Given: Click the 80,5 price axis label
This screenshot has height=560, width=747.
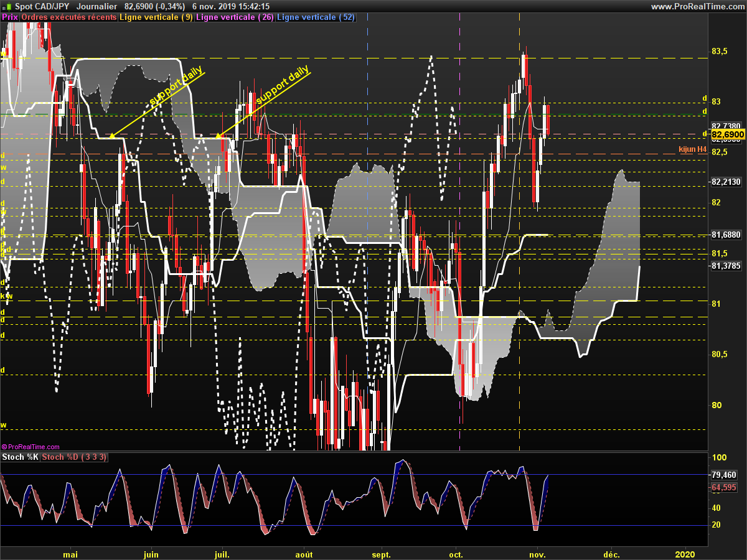Looking at the screenshot, I should (720, 354).
